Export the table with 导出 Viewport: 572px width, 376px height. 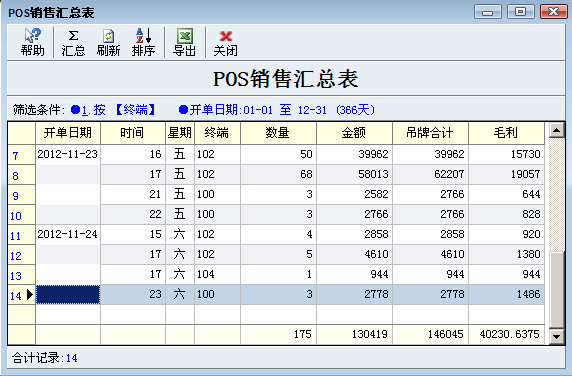tap(184, 42)
